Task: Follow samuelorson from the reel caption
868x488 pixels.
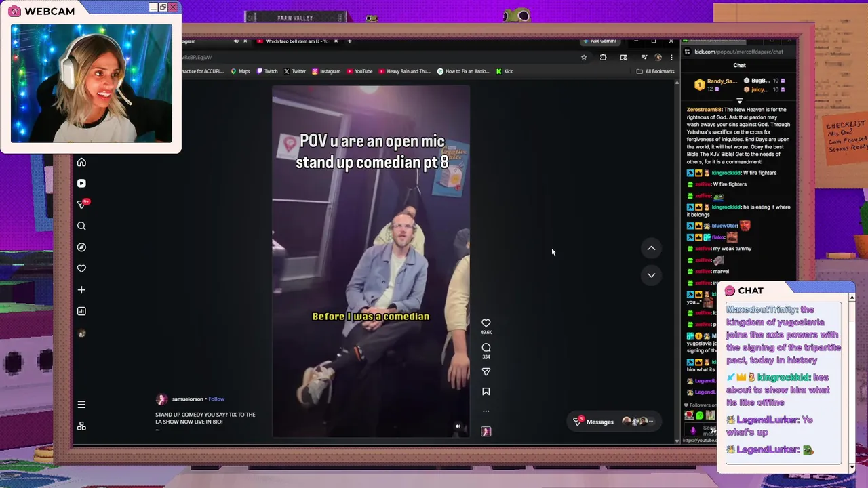Action: tap(216, 399)
